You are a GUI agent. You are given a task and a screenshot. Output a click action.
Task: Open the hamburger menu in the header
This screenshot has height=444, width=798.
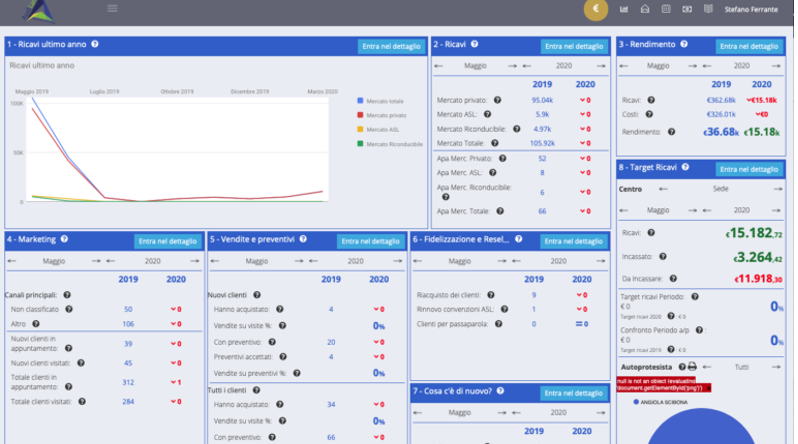pyautogui.click(x=112, y=8)
